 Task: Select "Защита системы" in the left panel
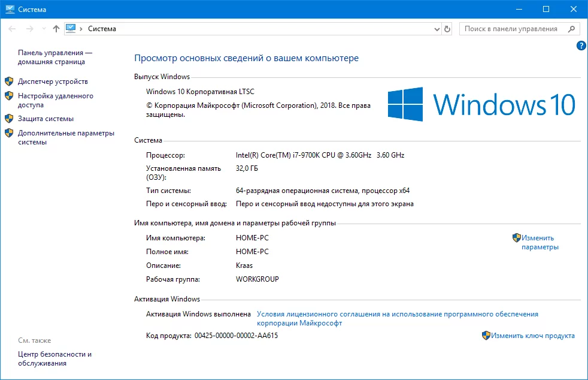pos(46,119)
